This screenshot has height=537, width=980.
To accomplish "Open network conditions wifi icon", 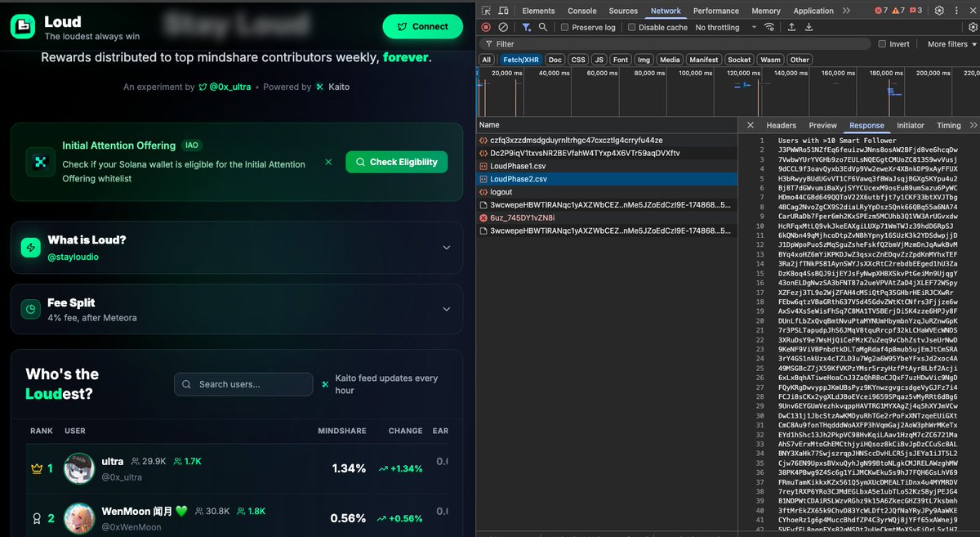I will [769, 27].
